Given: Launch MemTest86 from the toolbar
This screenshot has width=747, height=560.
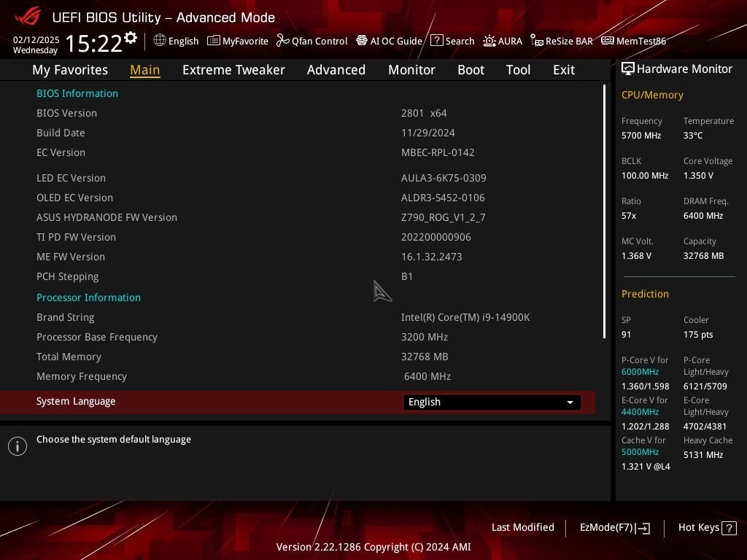Looking at the screenshot, I should [634, 41].
